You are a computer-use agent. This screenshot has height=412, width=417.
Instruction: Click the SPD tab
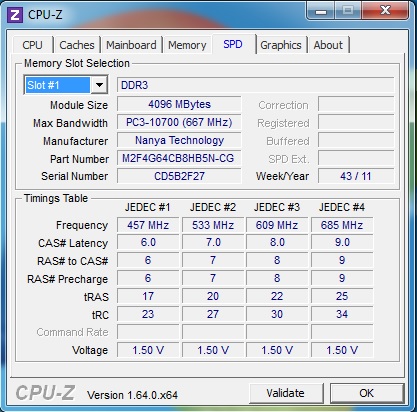[x=233, y=44]
